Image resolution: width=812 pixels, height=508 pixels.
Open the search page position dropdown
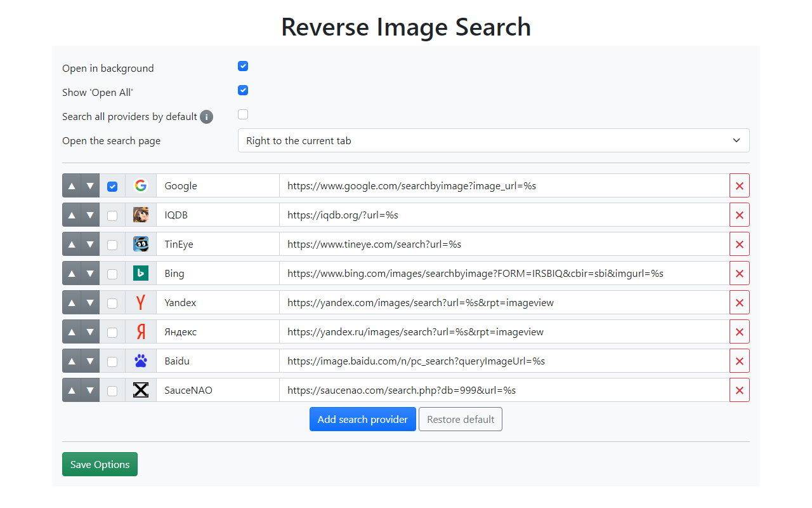494,140
